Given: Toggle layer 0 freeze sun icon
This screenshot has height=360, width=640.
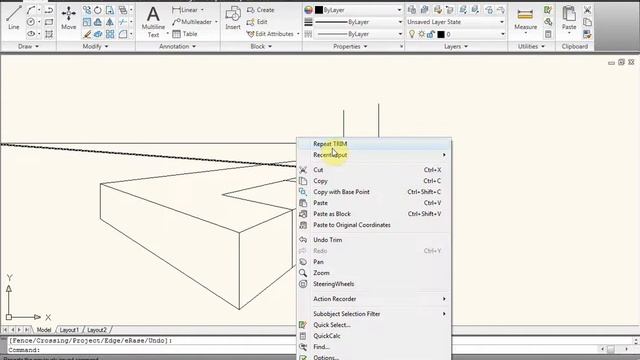Looking at the screenshot, I should click(x=422, y=34).
